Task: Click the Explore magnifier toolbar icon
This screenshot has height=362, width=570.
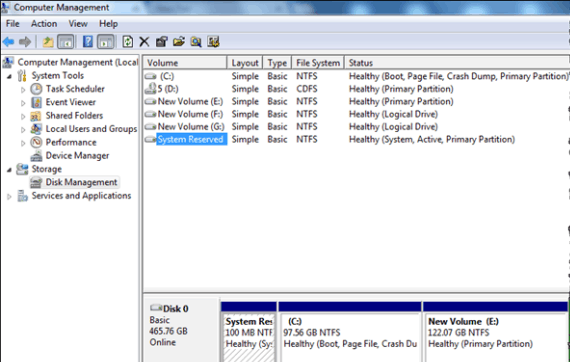Action: pyautogui.click(x=196, y=42)
